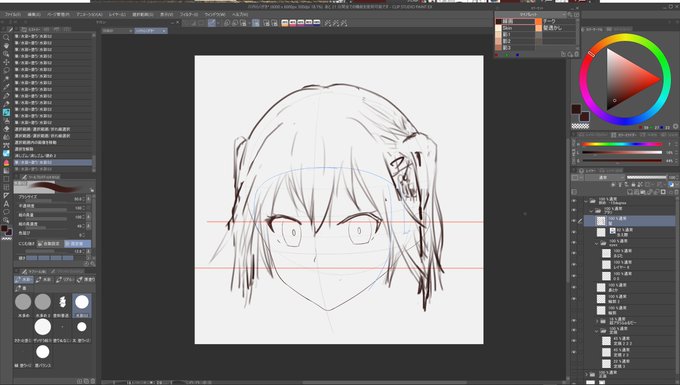Select the pink Gradient tool icon

click(6, 162)
